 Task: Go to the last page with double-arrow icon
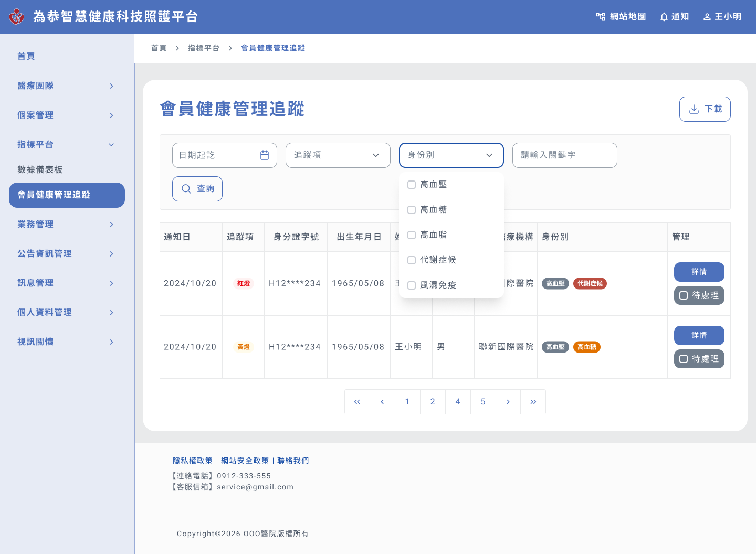click(533, 402)
